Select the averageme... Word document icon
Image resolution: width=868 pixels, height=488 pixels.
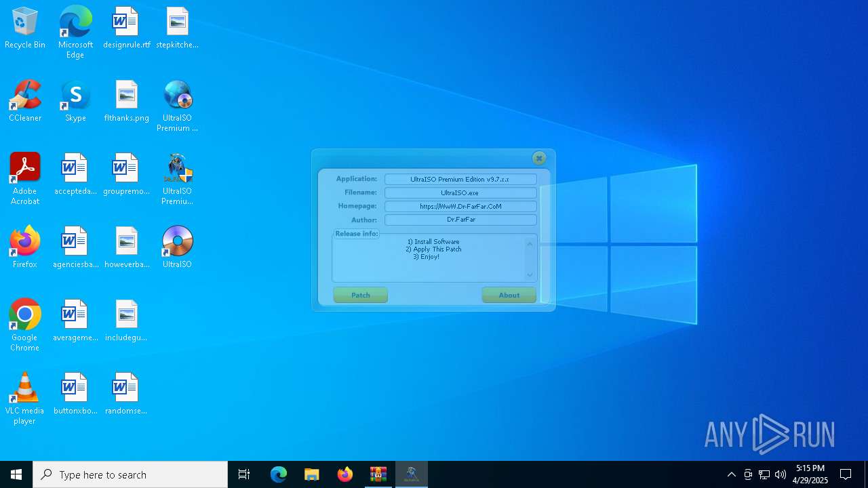coord(75,321)
